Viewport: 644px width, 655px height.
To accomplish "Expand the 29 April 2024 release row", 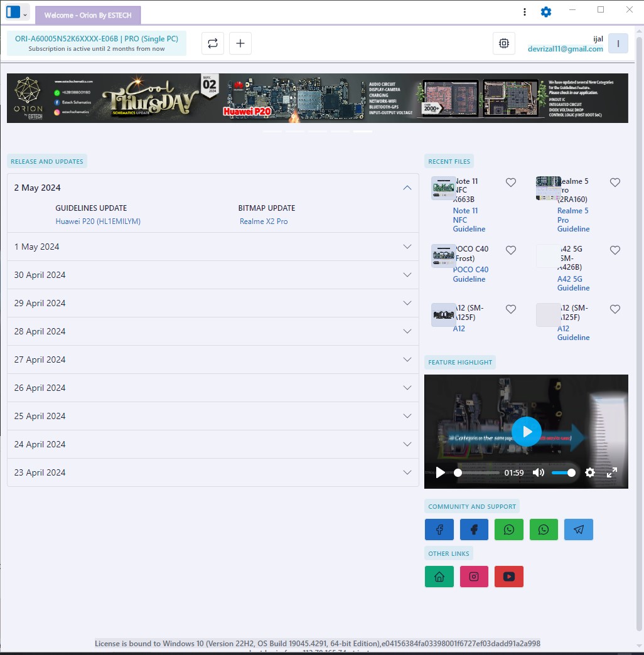I will click(213, 303).
